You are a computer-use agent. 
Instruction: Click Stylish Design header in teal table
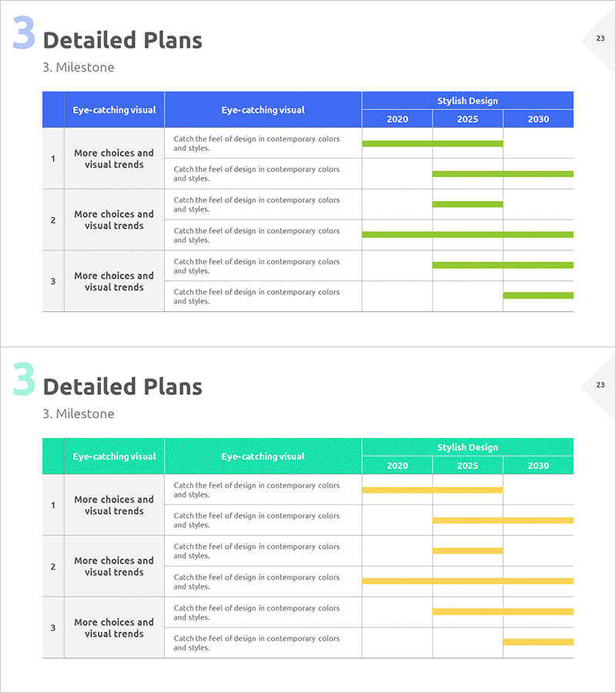467,447
